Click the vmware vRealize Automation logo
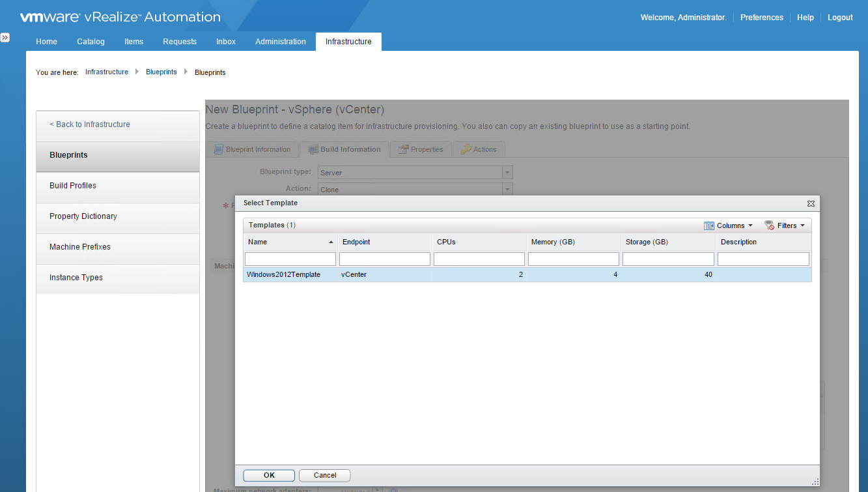 120,17
